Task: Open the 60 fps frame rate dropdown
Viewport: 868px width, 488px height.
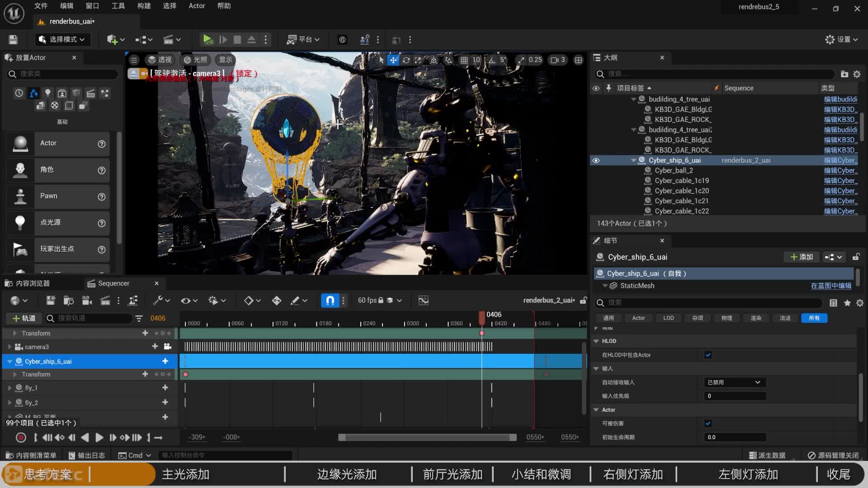Action: click(x=380, y=300)
